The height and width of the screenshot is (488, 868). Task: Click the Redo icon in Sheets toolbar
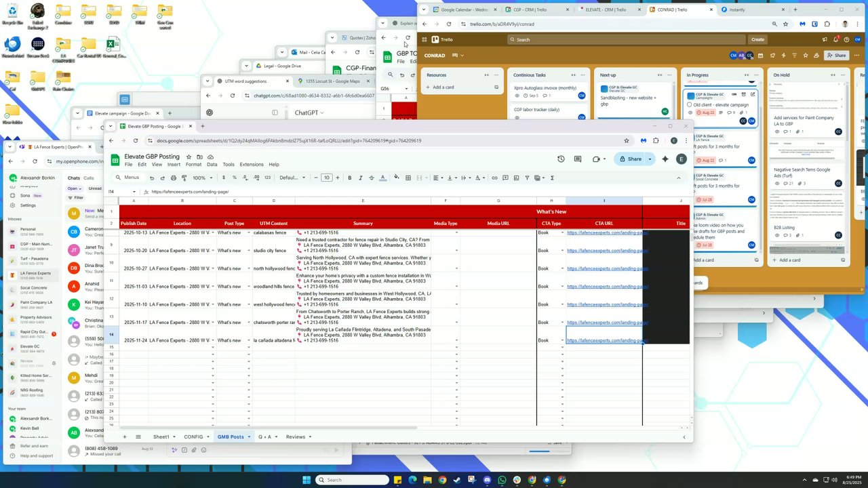[x=162, y=178]
